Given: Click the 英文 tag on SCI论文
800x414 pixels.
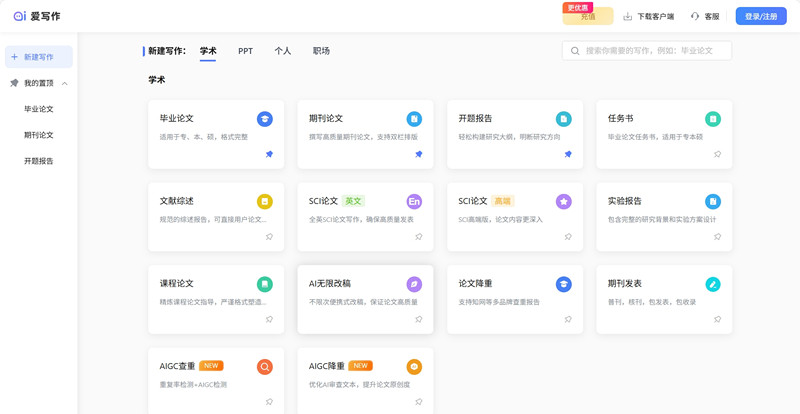Looking at the screenshot, I should 353,201.
